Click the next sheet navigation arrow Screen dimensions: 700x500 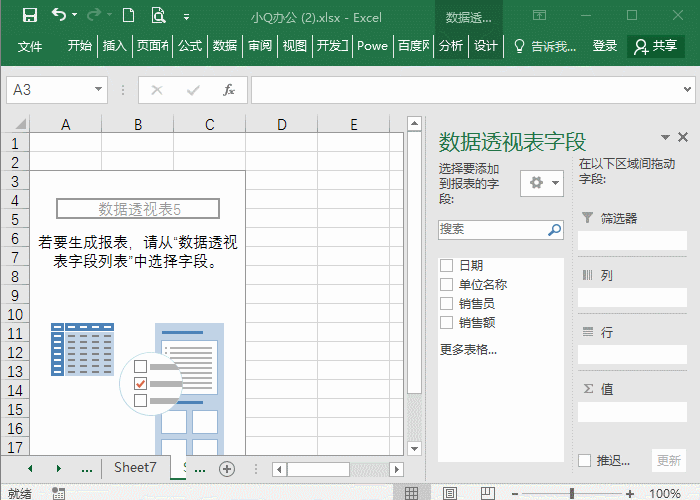(59, 468)
